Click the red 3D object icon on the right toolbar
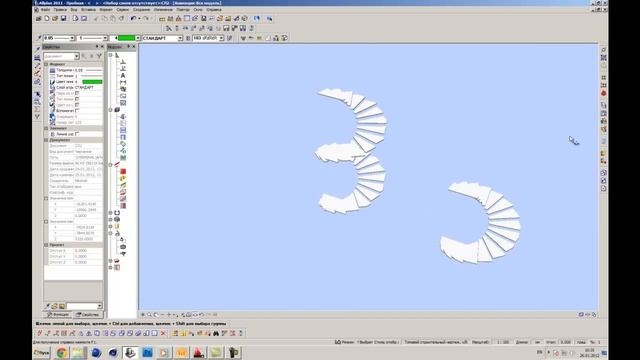This screenshot has height=360, width=640. (x=603, y=93)
